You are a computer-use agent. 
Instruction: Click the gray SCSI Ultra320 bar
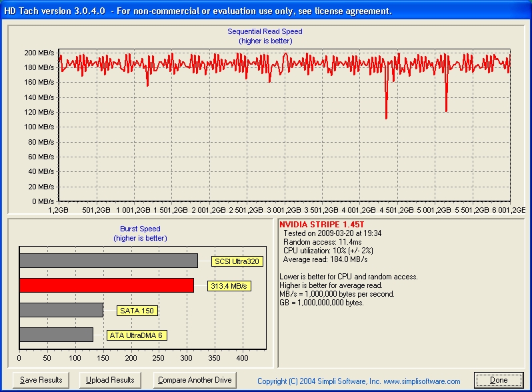click(x=109, y=261)
